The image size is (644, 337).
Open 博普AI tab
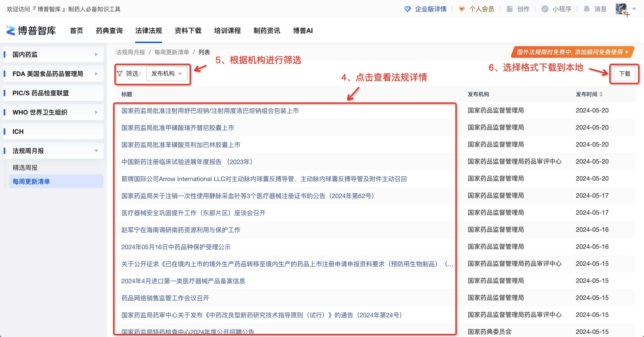[303, 30]
